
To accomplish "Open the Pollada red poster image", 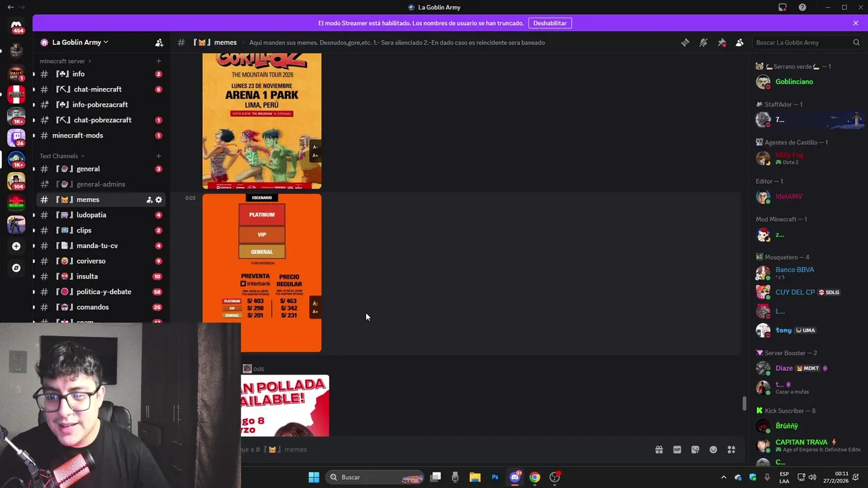I will tap(285, 405).
